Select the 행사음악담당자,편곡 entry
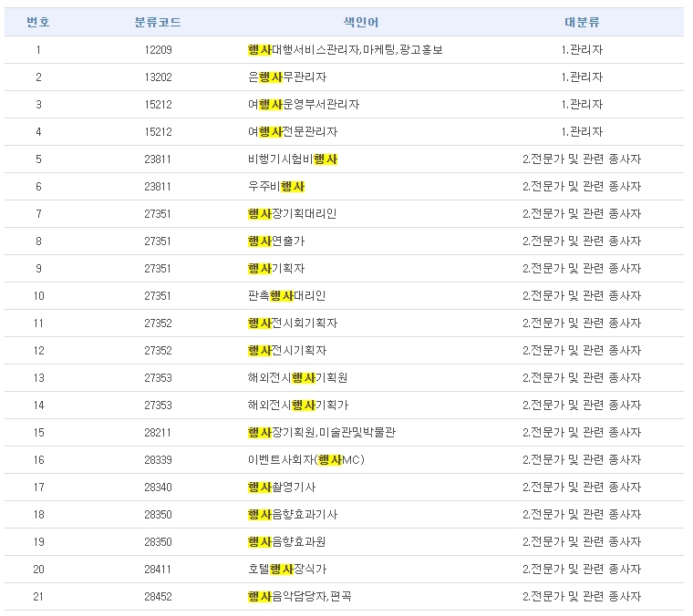This screenshot has width=693, height=616. tap(299, 597)
